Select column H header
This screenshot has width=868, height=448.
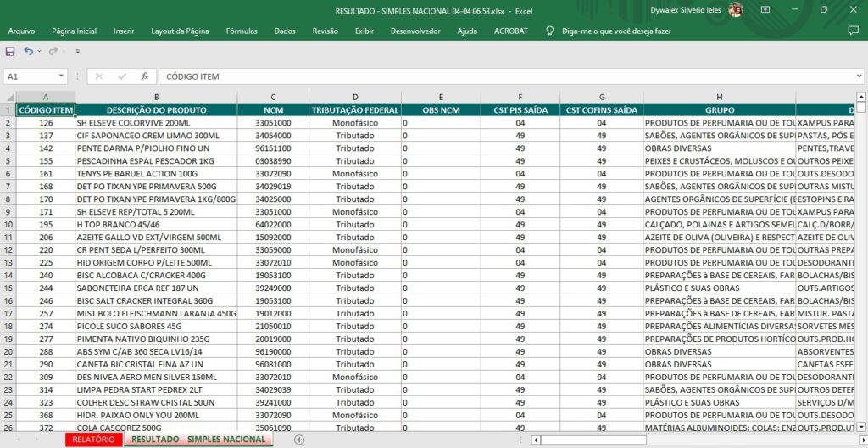tap(719, 97)
